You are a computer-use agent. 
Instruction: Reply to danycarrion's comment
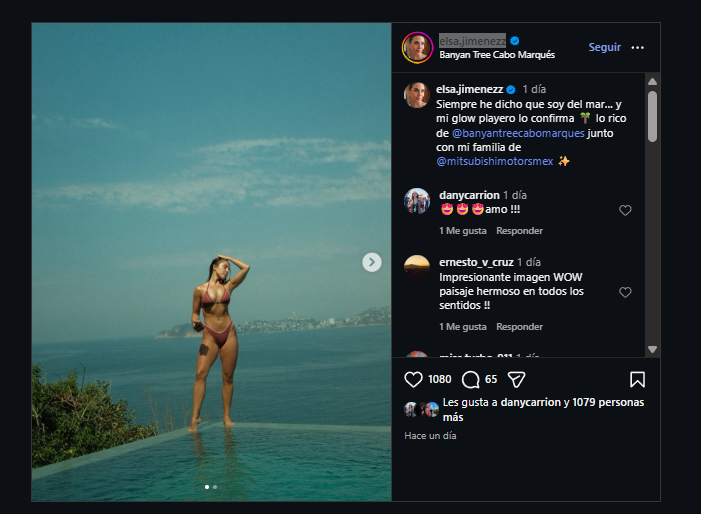coord(519,231)
